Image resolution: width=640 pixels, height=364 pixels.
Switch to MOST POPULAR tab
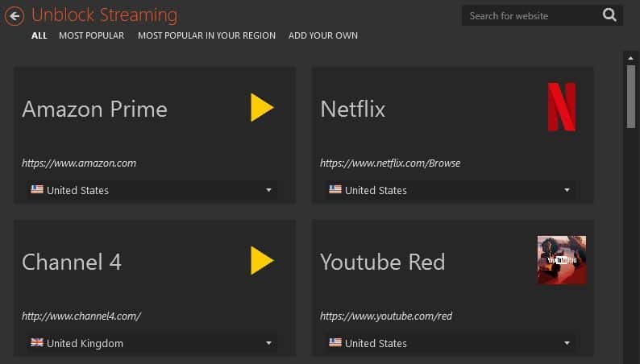tap(91, 35)
